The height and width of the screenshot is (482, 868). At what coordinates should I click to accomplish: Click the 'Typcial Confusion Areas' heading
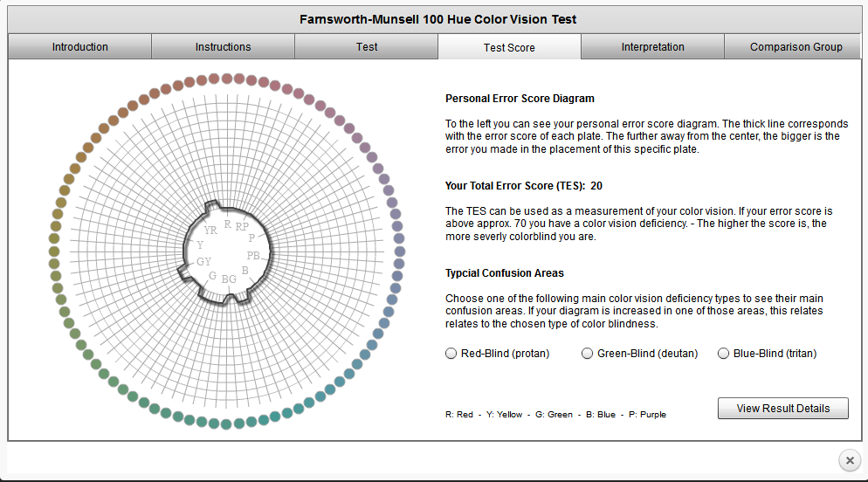[505, 272]
